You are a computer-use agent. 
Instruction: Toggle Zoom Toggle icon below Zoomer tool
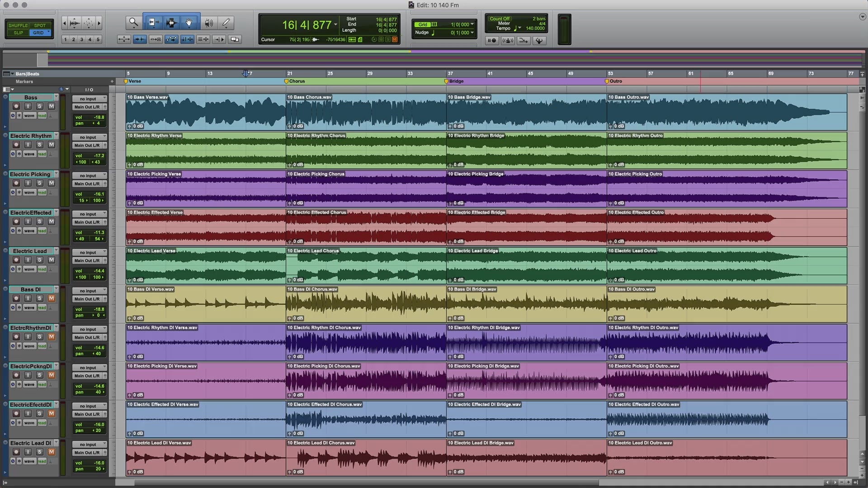click(123, 39)
